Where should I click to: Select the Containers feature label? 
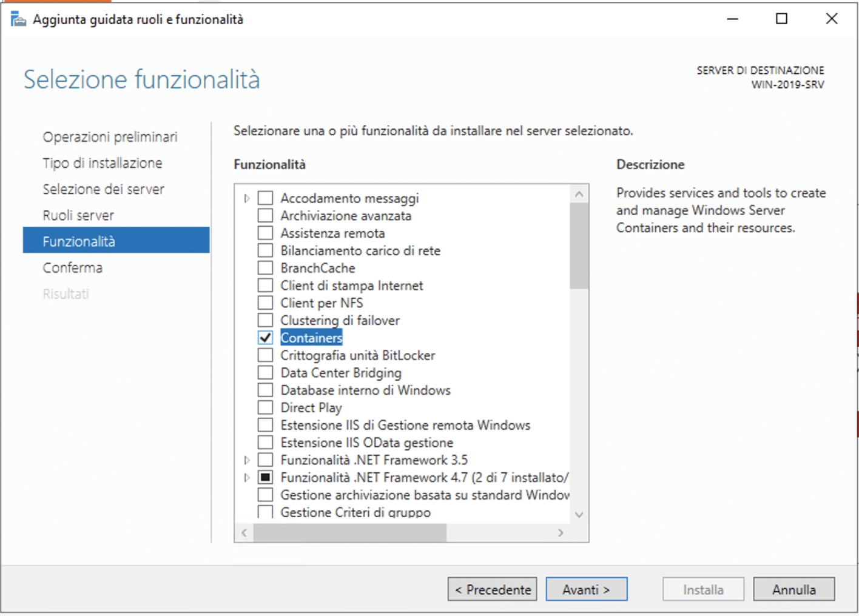coord(311,338)
